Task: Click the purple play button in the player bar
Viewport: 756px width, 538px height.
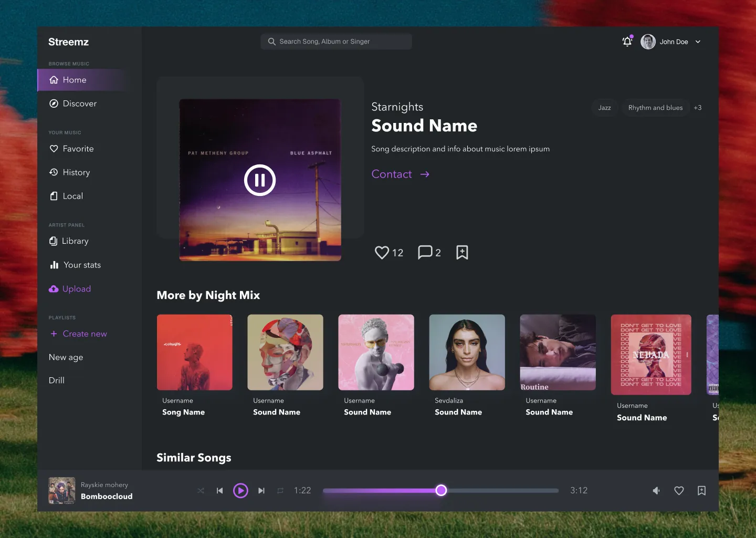Action: pos(240,491)
